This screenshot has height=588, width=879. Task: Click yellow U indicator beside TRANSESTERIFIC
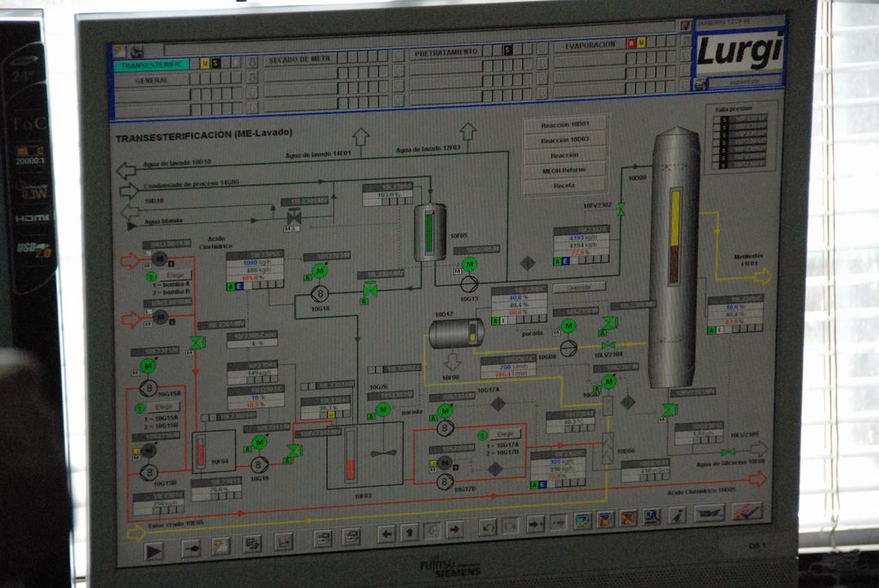[204, 64]
